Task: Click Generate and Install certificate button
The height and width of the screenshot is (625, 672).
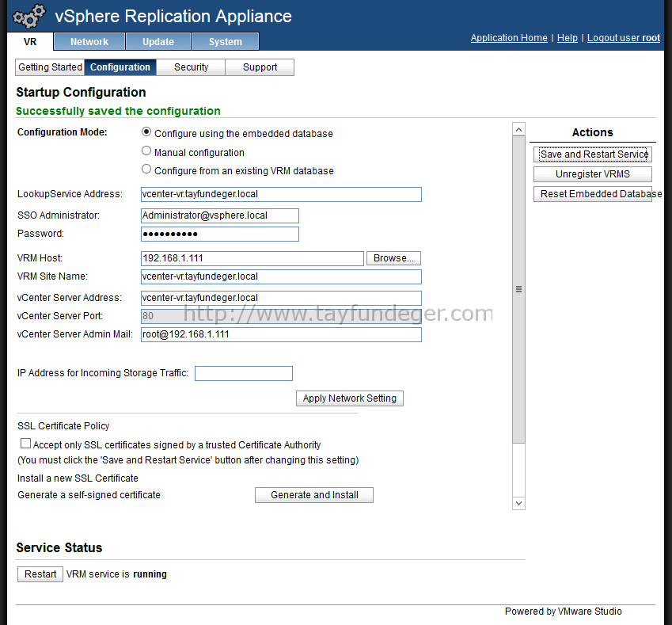Action: tap(314, 495)
